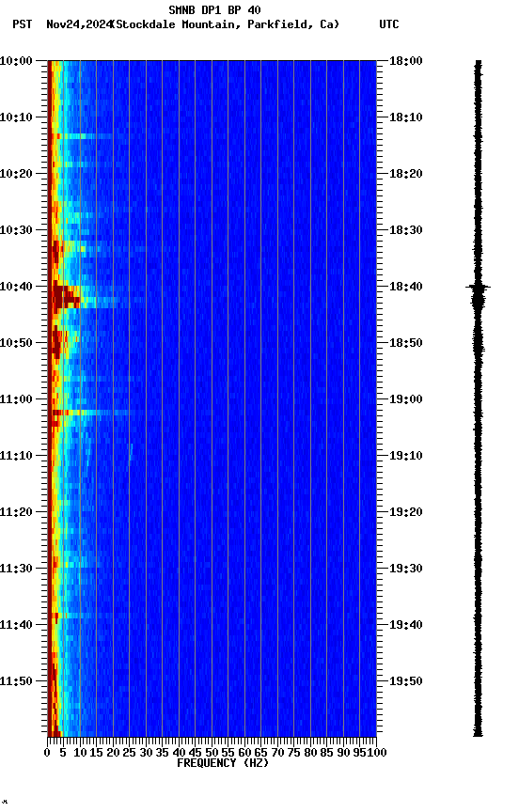Click the '19:00' UTC time label
The width and height of the screenshot is (519, 812).
point(406,399)
